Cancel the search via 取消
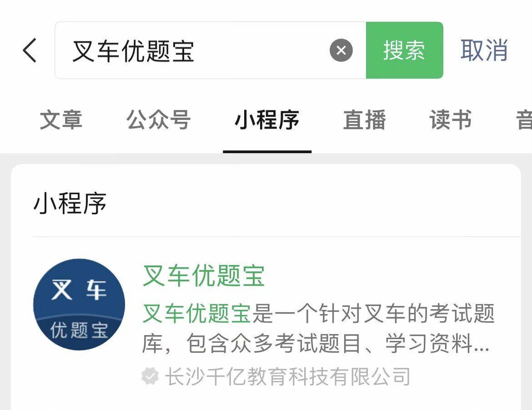Image resolution: width=532 pixels, height=410 pixels. coord(484,50)
